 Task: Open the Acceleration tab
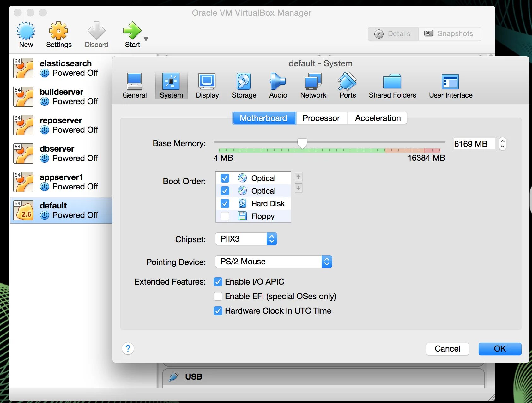tap(378, 118)
